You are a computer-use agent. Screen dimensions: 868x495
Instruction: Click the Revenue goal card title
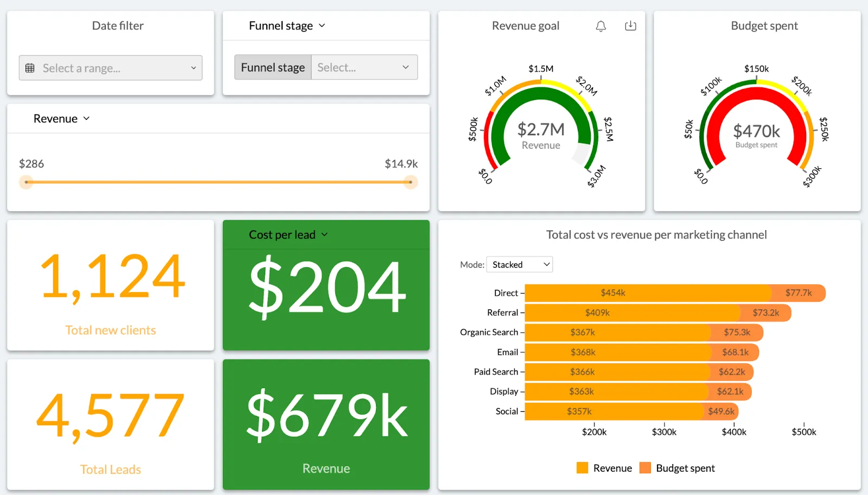point(525,26)
